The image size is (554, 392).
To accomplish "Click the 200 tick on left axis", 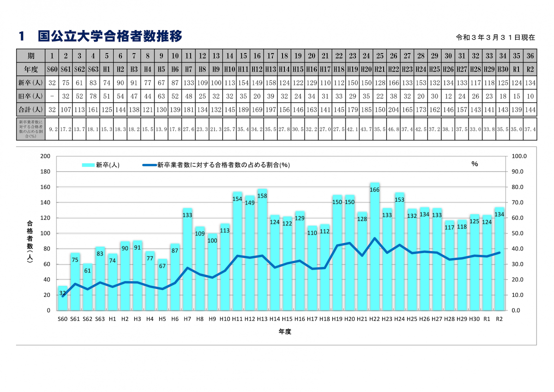I will click(x=45, y=156).
